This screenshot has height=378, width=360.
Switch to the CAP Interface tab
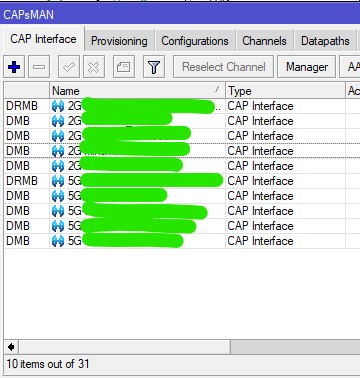click(x=43, y=39)
